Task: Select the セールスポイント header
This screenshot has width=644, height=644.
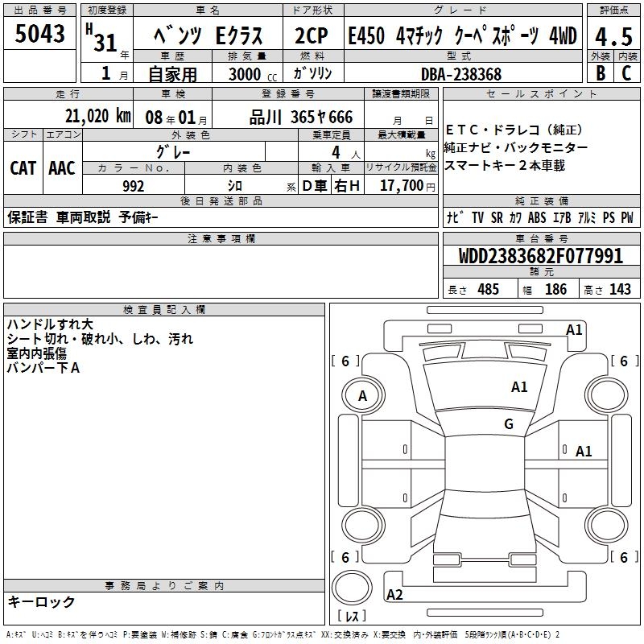Action: pyautogui.click(x=541, y=93)
